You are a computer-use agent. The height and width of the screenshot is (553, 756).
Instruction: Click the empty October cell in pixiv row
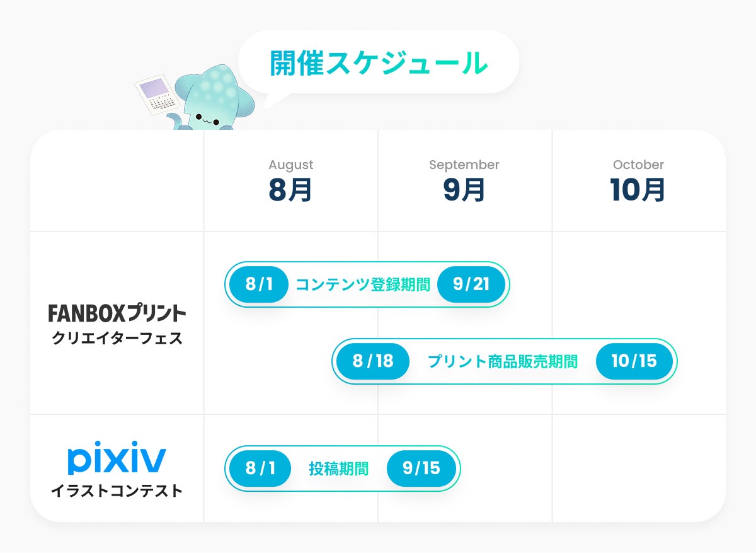pyautogui.click(x=639, y=468)
